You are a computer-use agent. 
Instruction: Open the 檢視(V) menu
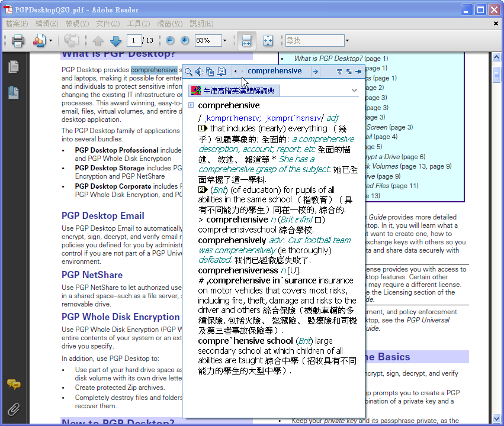point(77,24)
